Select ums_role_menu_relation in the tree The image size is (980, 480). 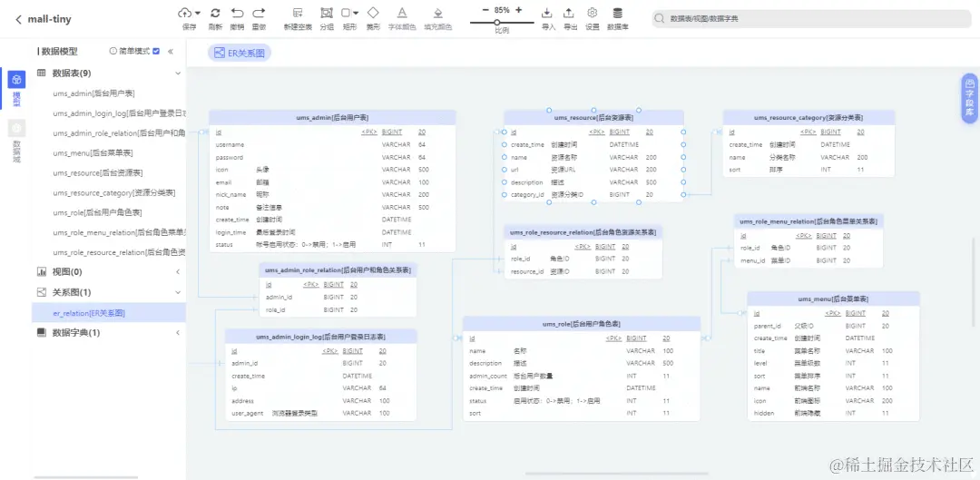(x=120, y=232)
